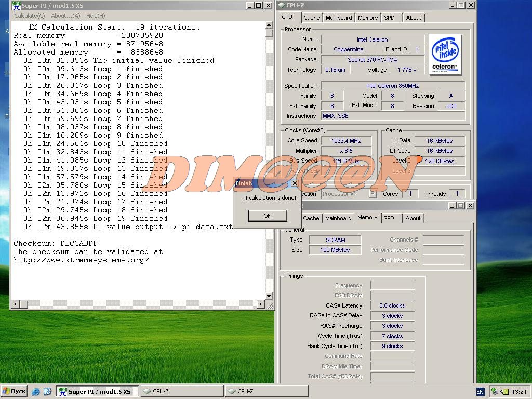
Task: Click Intel Celeron 850MHz specification field
Action: point(393,86)
